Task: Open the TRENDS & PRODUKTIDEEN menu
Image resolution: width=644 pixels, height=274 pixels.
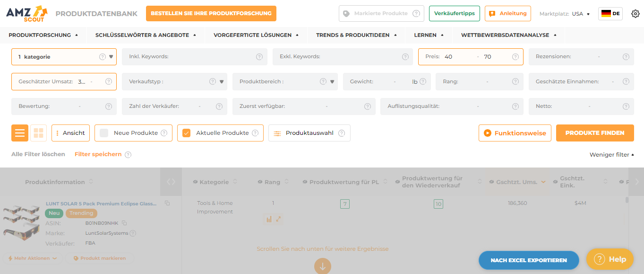Action: coord(353,35)
